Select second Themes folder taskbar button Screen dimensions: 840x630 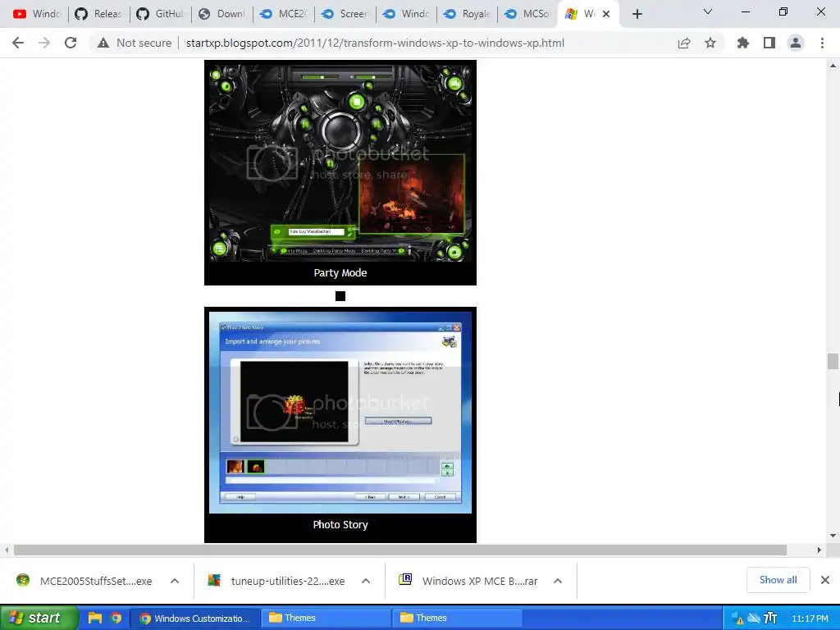[457, 619]
